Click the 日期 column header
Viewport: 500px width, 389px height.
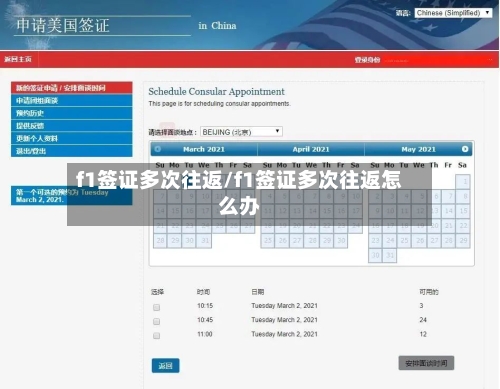coord(258,292)
